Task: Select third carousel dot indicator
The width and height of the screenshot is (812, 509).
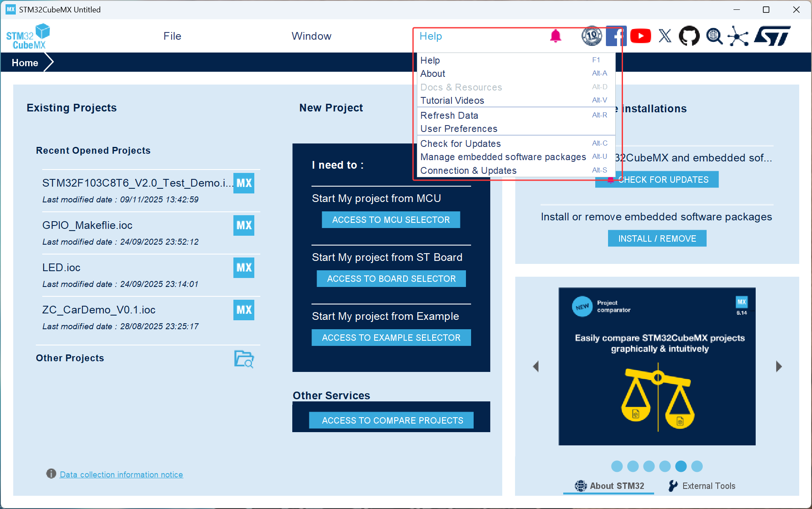Action: pyautogui.click(x=649, y=466)
